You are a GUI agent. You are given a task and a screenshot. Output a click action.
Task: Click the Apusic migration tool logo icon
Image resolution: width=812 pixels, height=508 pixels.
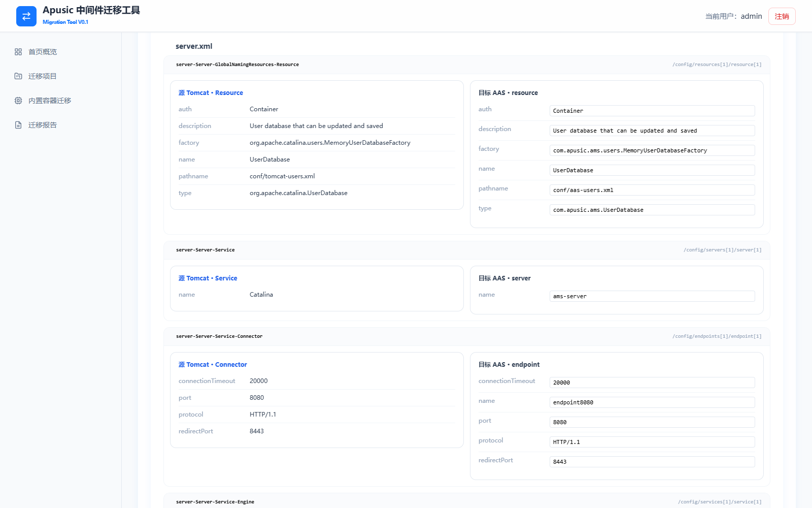click(x=26, y=16)
